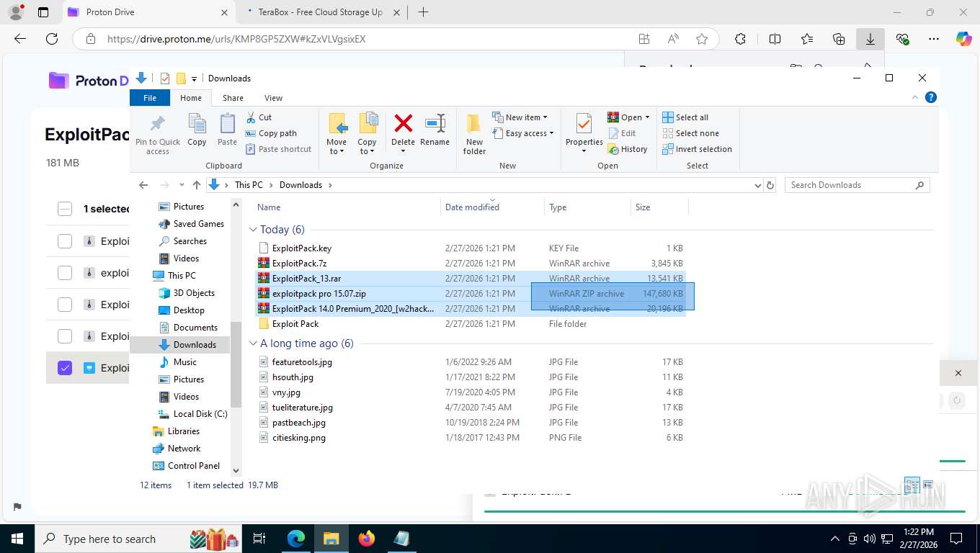Click the refresh icon beside address bar
The image size is (980, 553).
tap(770, 185)
